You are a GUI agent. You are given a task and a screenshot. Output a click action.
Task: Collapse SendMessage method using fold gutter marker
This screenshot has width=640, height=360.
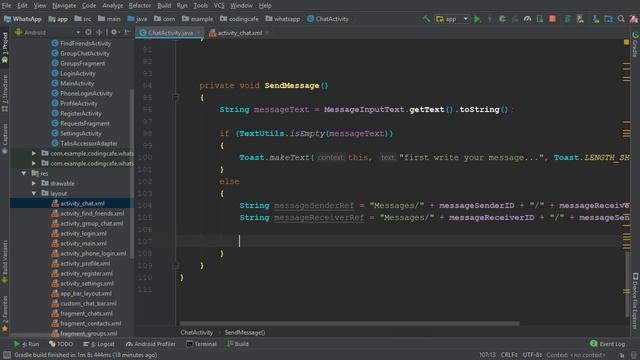pos(176,97)
